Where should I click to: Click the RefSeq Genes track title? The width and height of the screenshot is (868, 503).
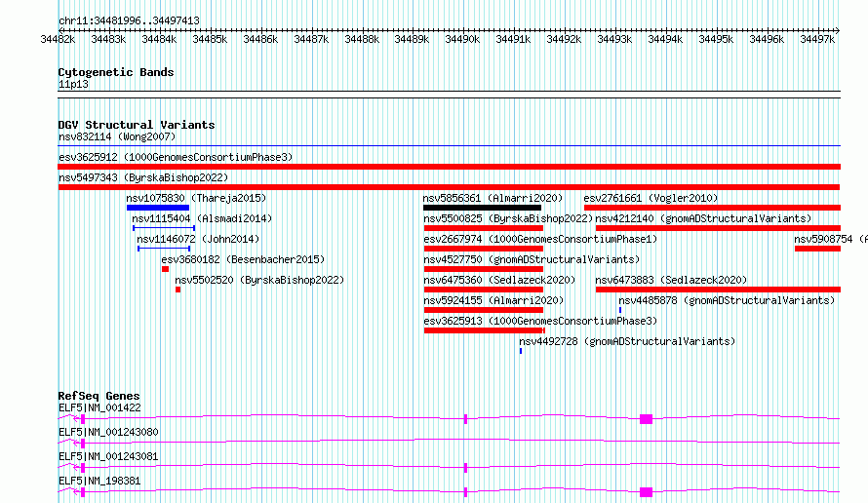(x=99, y=396)
